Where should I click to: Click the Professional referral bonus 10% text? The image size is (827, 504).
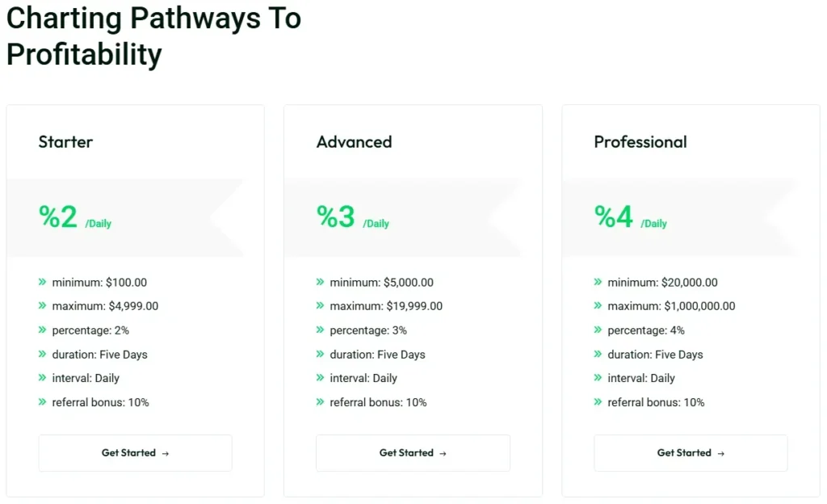coord(656,402)
